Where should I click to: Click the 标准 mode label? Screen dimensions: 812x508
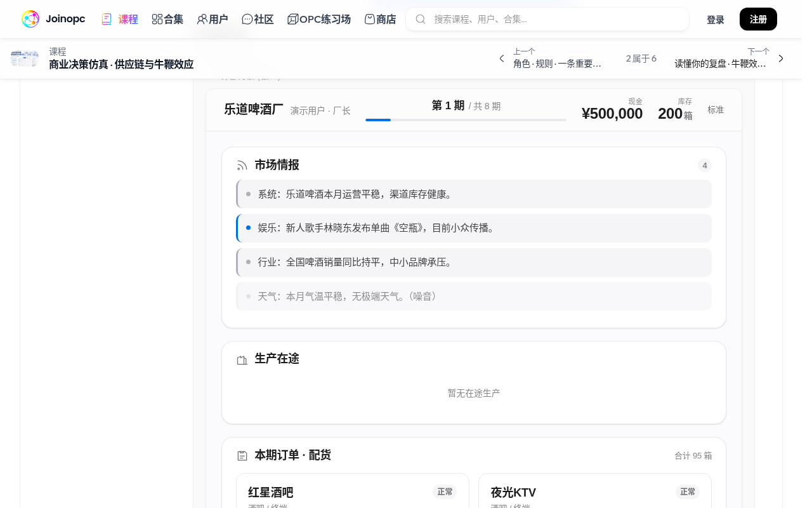(716, 110)
